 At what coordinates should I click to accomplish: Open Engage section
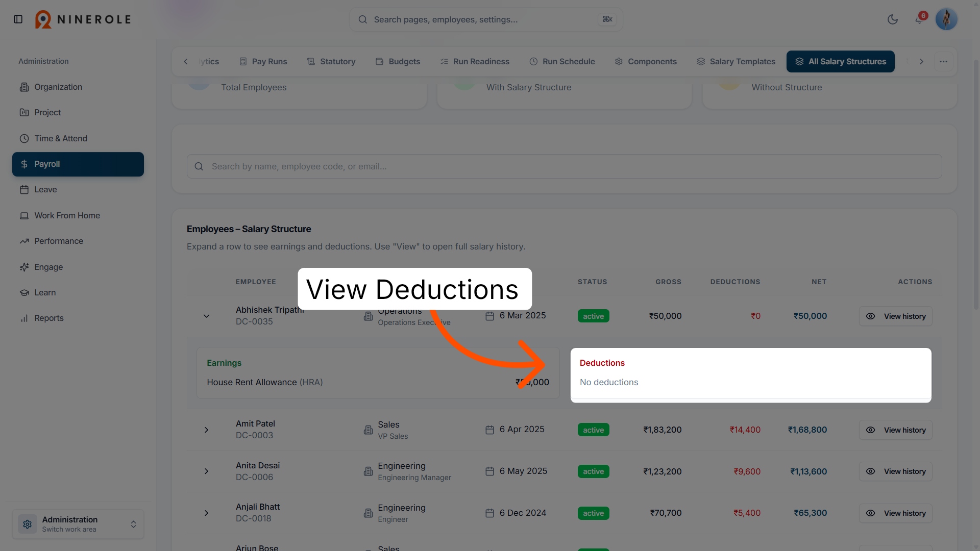coord(78,267)
